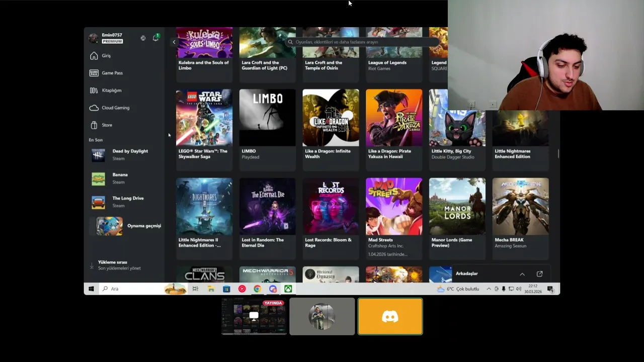Screen dimensions: 644x362
Task: Click the Xbox app taskbar icon
Action: 288,289
